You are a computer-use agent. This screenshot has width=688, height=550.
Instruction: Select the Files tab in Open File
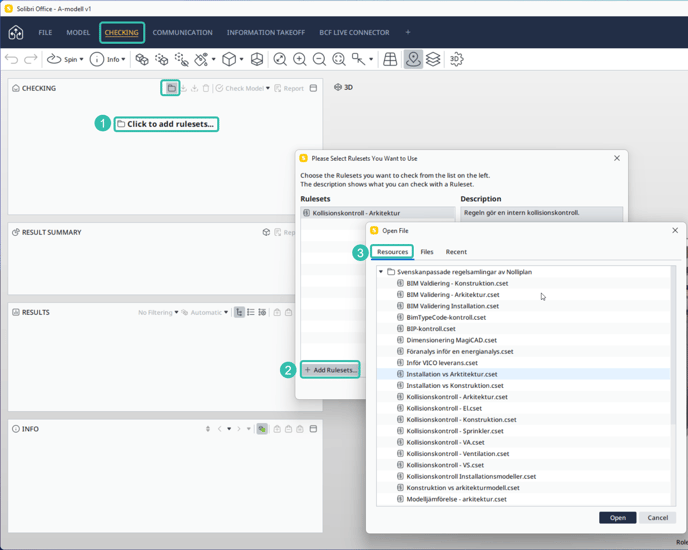(426, 252)
